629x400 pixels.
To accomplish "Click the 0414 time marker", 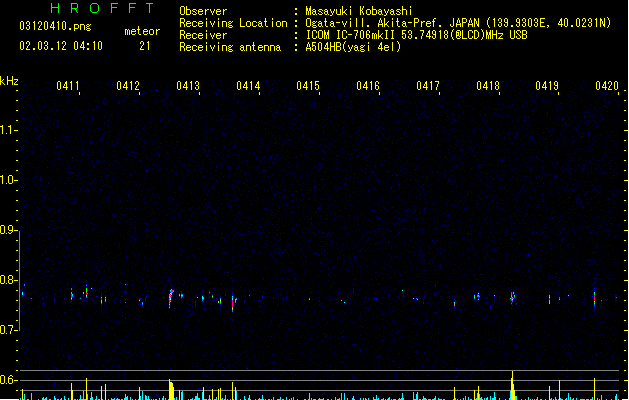I will (248, 86).
